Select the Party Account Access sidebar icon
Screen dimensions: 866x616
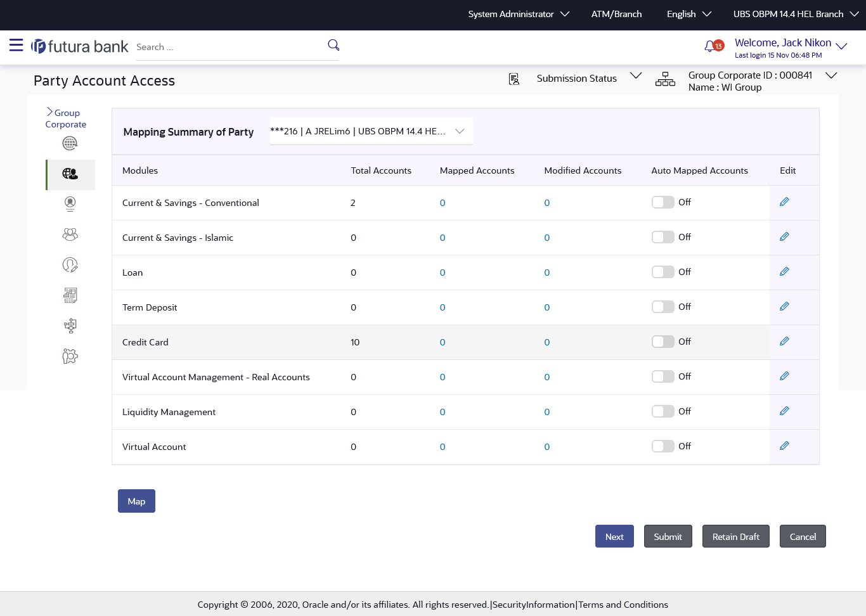pos(70,174)
